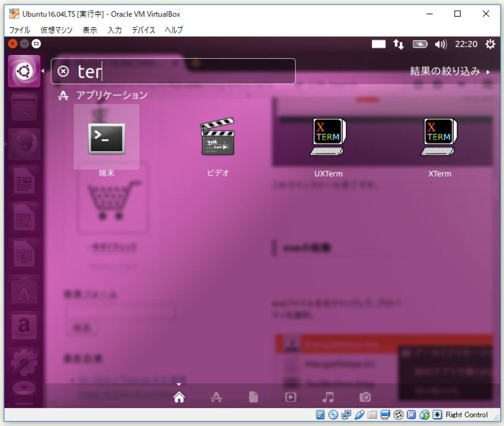Open the battery indicator menu

(x=420, y=44)
